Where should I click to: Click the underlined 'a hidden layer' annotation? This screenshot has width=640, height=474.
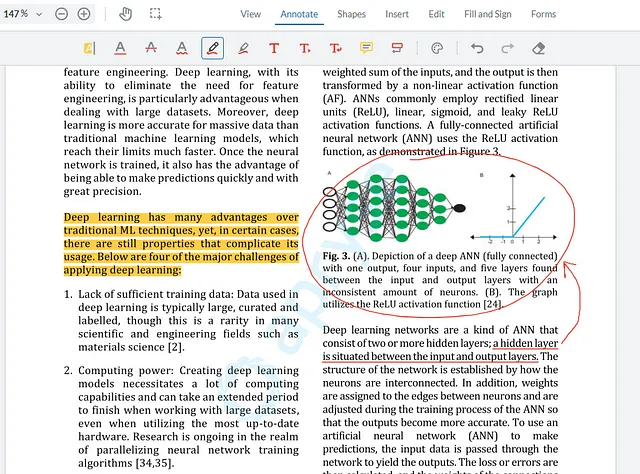(525, 343)
